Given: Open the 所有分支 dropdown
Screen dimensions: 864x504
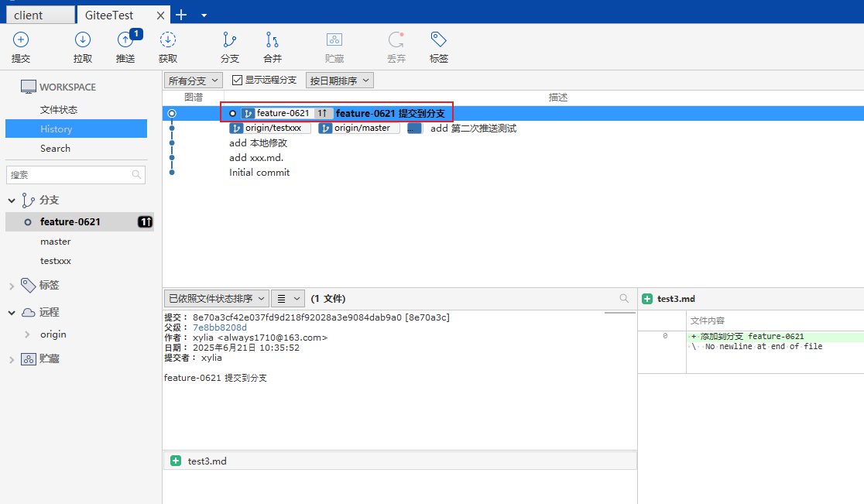Looking at the screenshot, I should pyautogui.click(x=194, y=80).
